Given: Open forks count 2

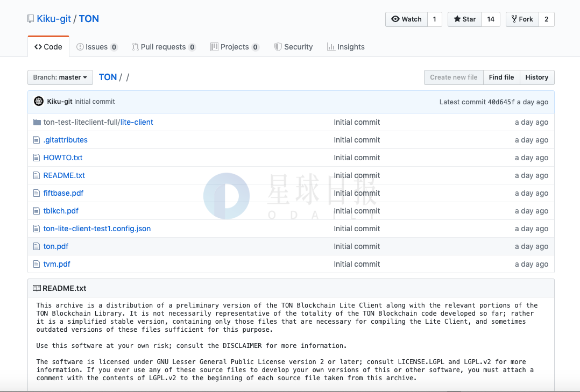Looking at the screenshot, I should (546, 19).
